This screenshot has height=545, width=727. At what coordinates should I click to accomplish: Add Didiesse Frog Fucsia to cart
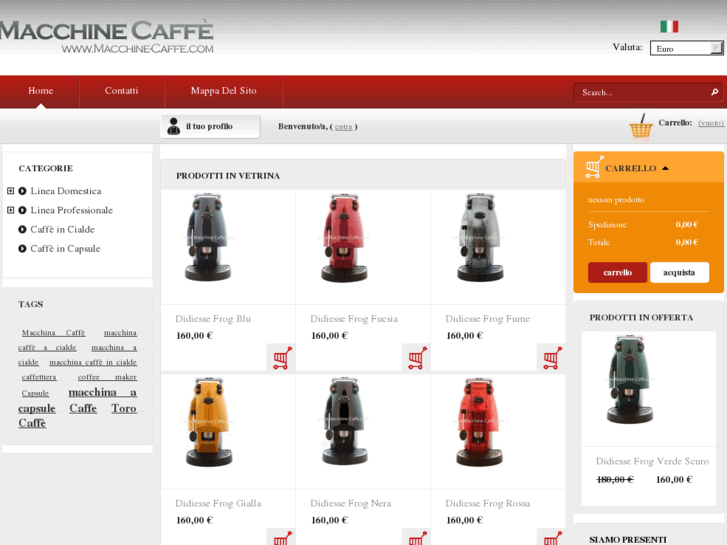tap(416, 358)
